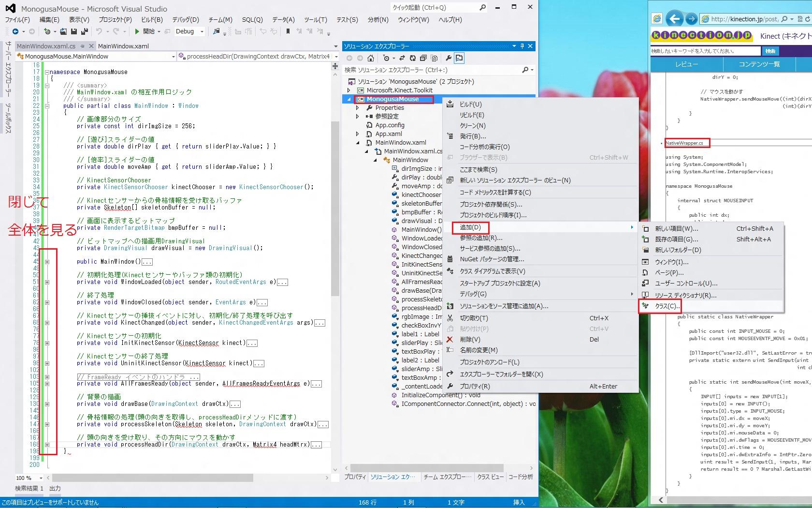Click the Refresh icon in Solution Explorer
This screenshot has width=812, height=508.
click(412, 58)
